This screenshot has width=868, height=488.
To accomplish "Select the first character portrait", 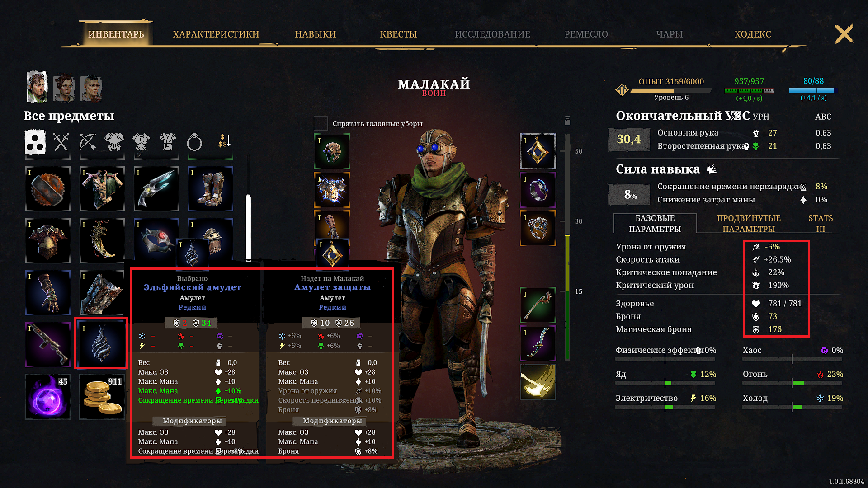I will point(37,87).
